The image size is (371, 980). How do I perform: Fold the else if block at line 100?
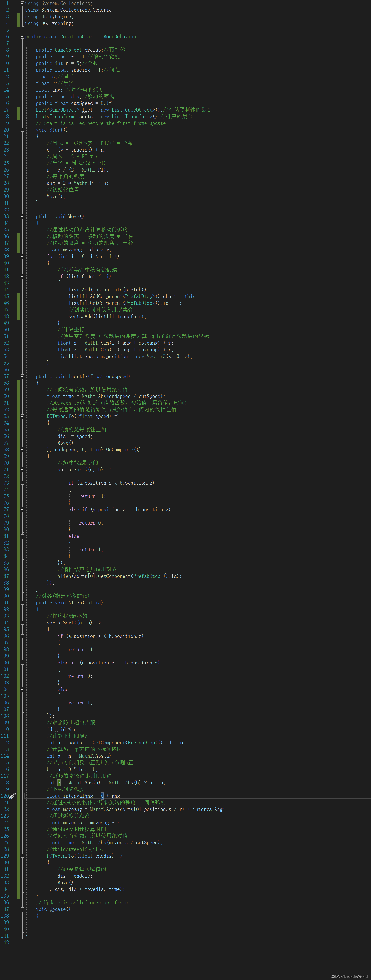22,663
